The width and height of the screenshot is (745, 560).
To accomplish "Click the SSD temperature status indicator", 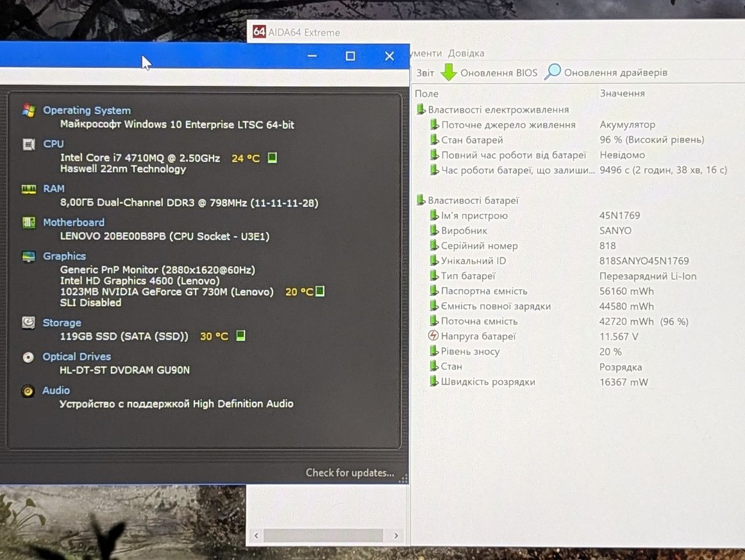I will tap(240, 336).
